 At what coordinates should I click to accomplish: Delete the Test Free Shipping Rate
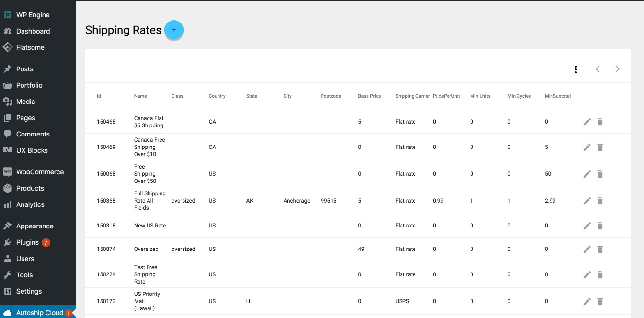[600, 274]
